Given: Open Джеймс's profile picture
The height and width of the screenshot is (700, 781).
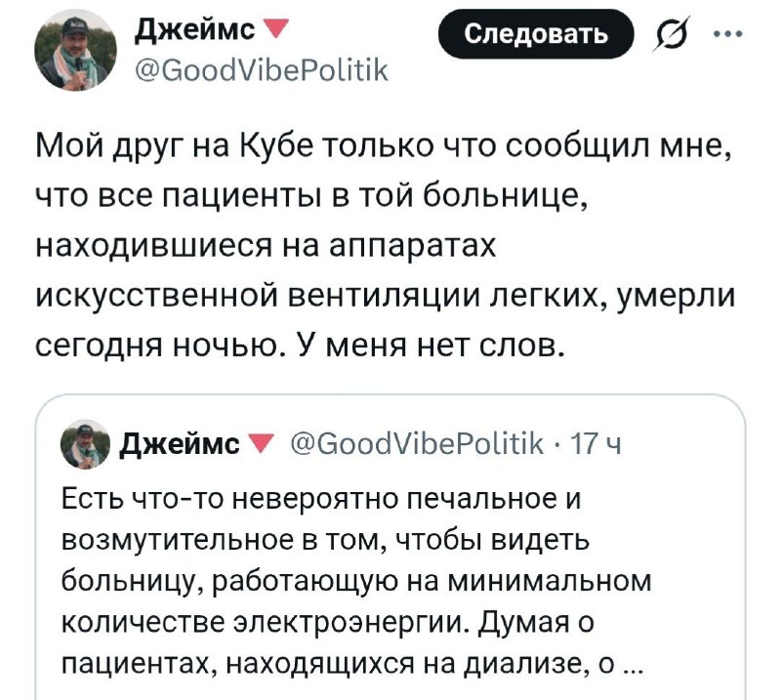Looking at the screenshot, I should click(x=78, y=49).
